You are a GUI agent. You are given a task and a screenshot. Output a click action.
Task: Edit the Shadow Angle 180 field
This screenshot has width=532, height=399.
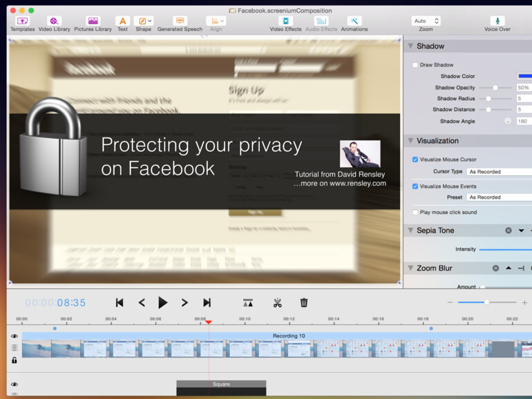(x=524, y=121)
